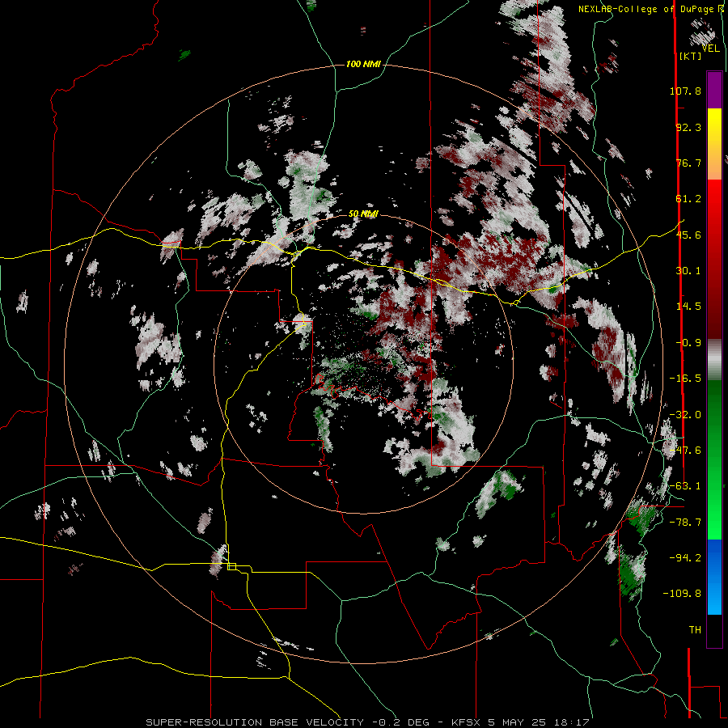Select the -78.7 value on velocity scale
This screenshot has height=728, width=728.
685,522
